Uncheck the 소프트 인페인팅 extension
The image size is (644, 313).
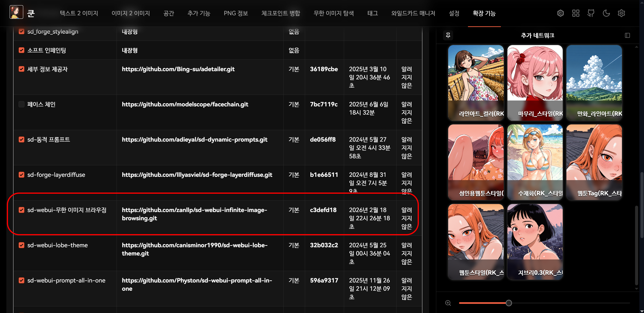pos(21,50)
